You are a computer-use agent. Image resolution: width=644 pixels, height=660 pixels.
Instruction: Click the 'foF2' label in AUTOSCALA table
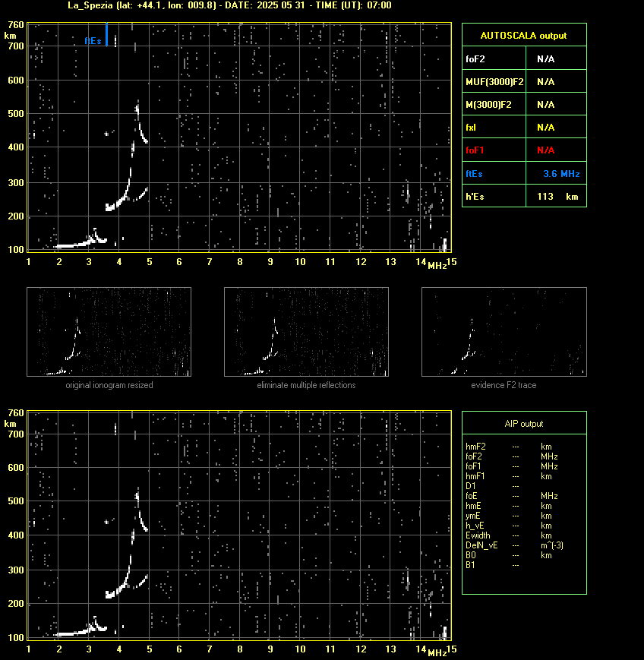(x=475, y=59)
